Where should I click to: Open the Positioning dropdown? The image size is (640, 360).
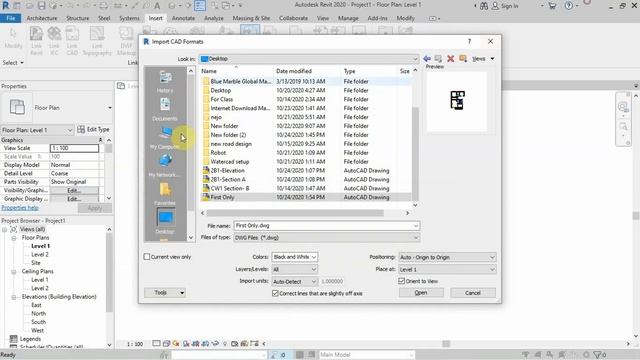[x=447, y=257]
